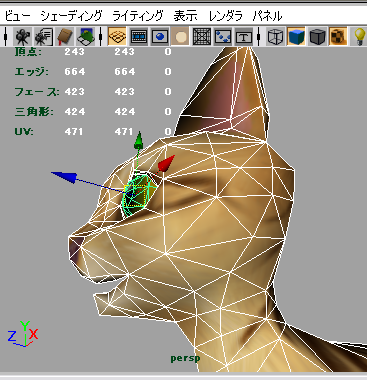Collapse the shading icons toolbar handle
367x380 pixels.
click(x=259, y=36)
